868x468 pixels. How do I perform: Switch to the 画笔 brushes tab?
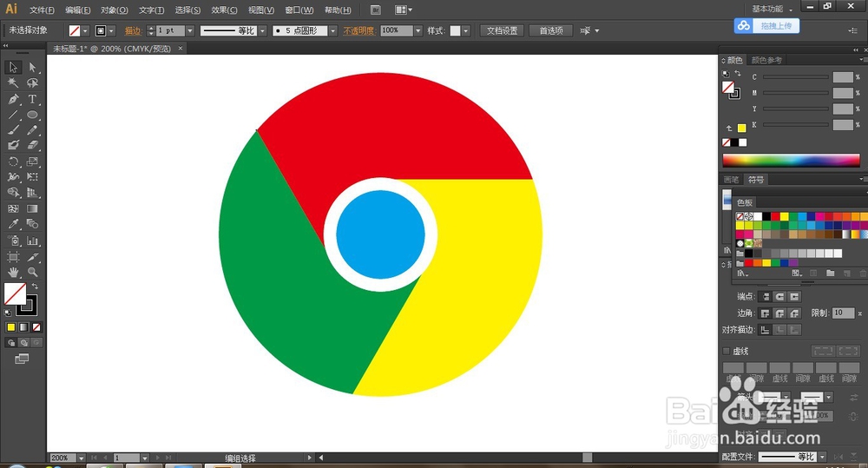[731, 180]
